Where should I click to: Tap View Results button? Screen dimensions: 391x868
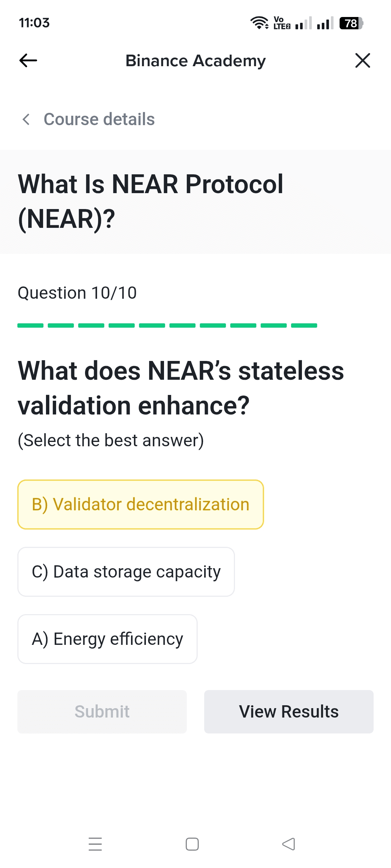point(289,711)
